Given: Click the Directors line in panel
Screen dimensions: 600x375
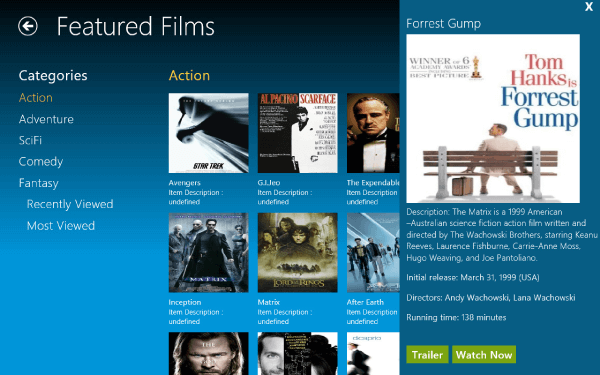Looking at the screenshot, I should point(491,298).
